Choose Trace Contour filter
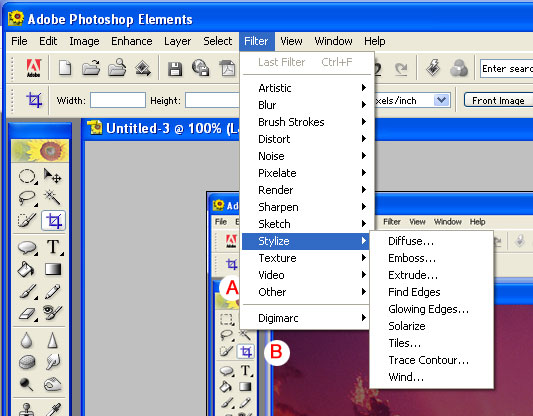533x416 pixels. coord(431,360)
